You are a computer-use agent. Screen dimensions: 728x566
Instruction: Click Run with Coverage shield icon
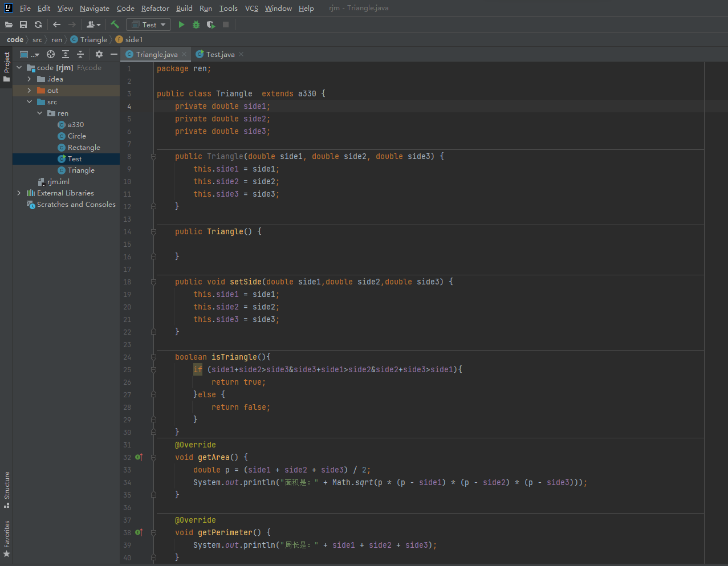pyautogui.click(x=211, y=25)
